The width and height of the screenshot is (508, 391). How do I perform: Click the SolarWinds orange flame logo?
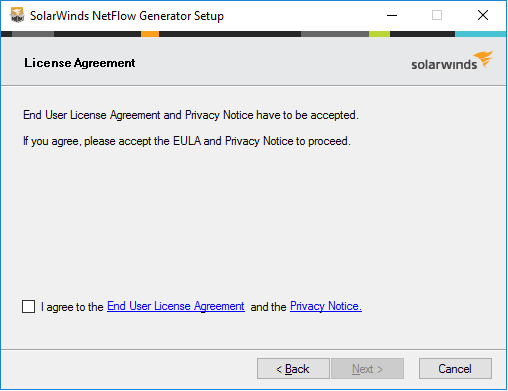click(484, 59)
